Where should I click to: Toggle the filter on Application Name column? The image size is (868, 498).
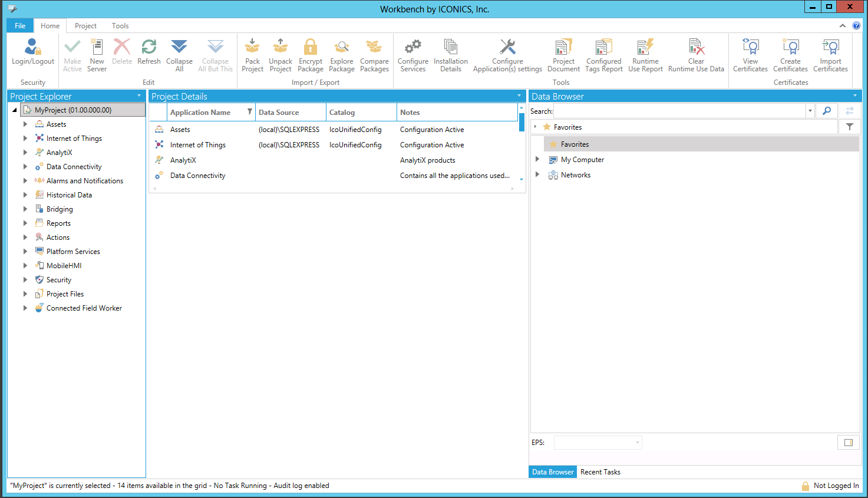tap(250, 112)
